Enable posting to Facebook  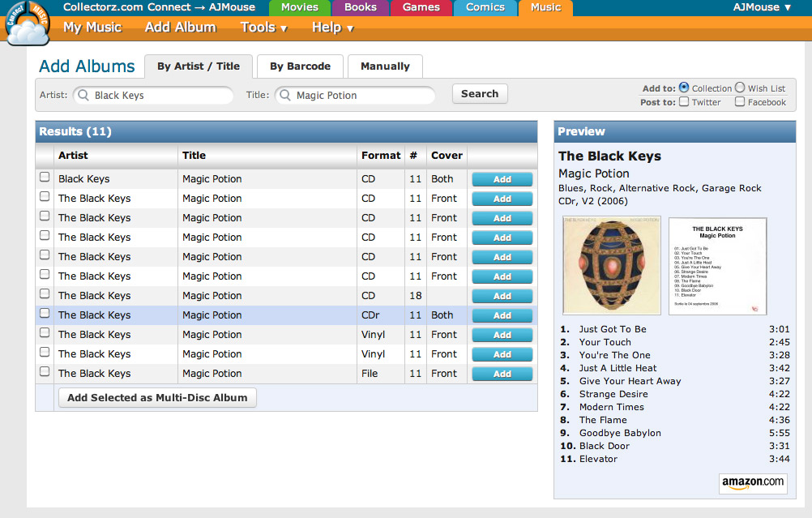[740, 101]
